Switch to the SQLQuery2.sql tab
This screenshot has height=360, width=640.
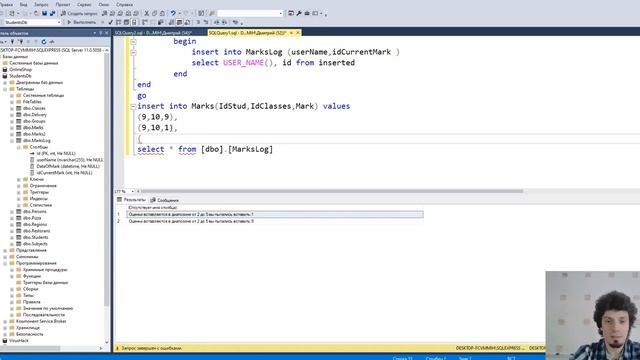[x=153, y=33]
